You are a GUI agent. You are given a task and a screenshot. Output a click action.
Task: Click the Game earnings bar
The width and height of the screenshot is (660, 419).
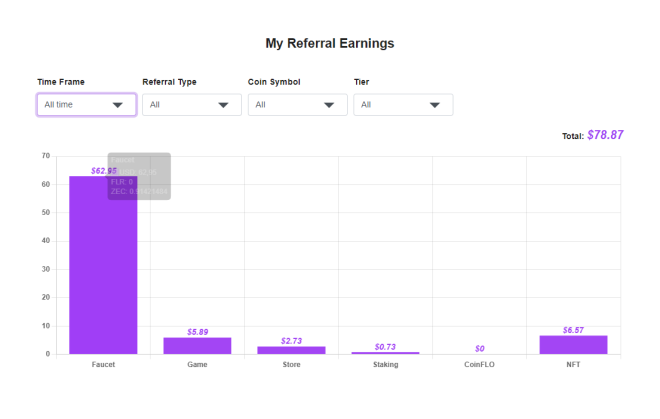[197, 346]
